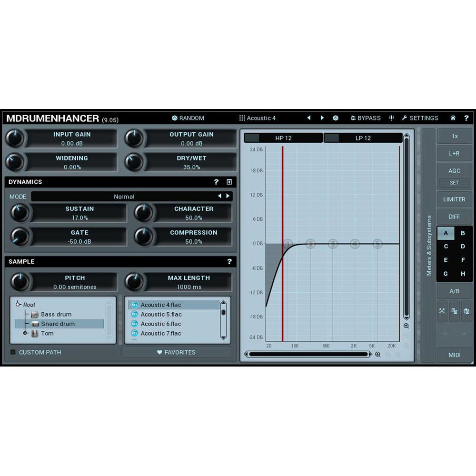The width and height of the screenshot is (476, 476).
Task: Click the zoom magnifier in the equalizer graph
Action: (x=406, y=326)
